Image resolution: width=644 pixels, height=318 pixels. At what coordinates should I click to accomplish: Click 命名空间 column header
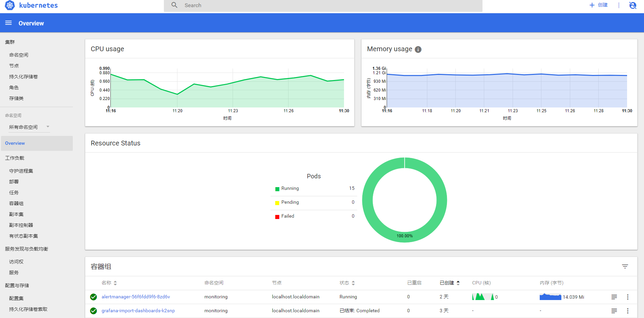214,283
